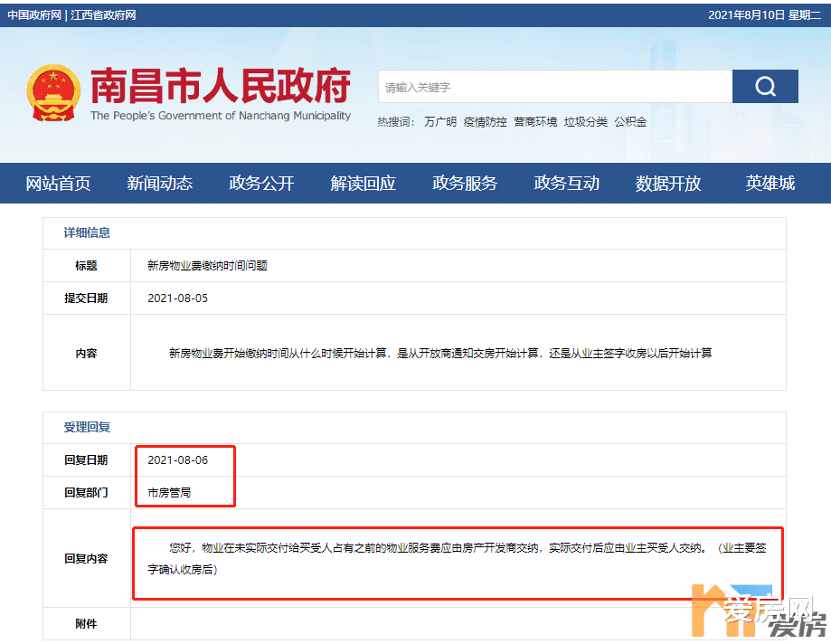
Task: Click hot search term 疫情防控
Action: (x=485, y=122)
